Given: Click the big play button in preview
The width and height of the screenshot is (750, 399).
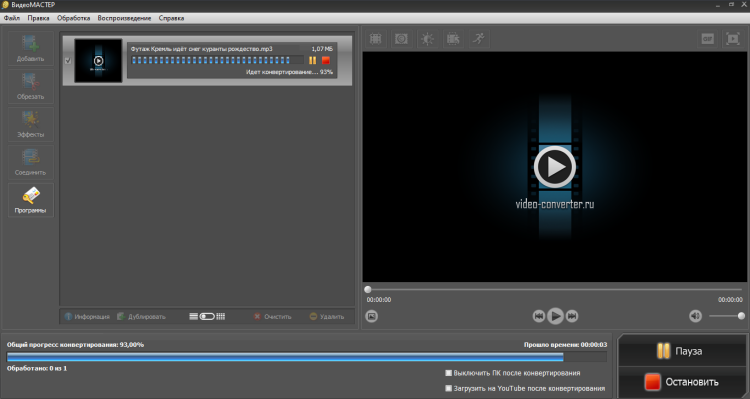Looking at the screenshot, I should [x=555, y=166].
